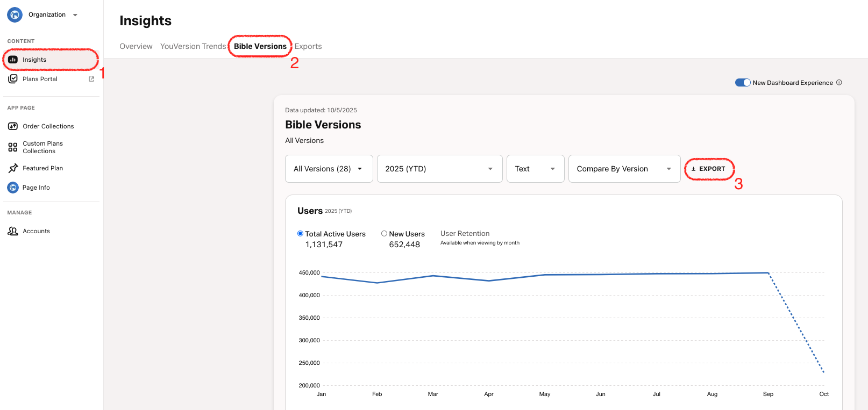Click the Accounts people icon
Screen dimensions: 868x410
[13, 231]
